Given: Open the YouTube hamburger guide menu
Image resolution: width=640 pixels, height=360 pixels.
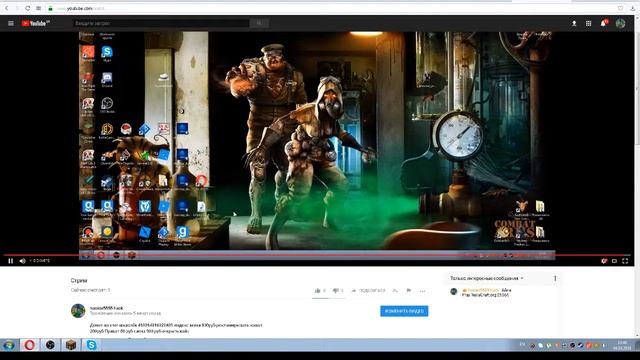Looking at the screenshot, I should [11, 24].
